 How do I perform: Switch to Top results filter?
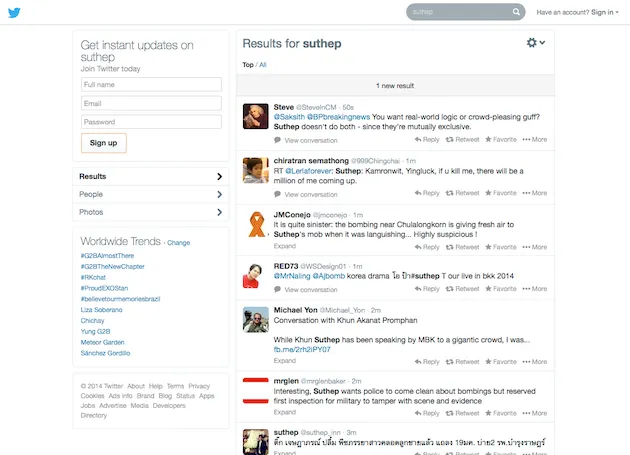248,65
